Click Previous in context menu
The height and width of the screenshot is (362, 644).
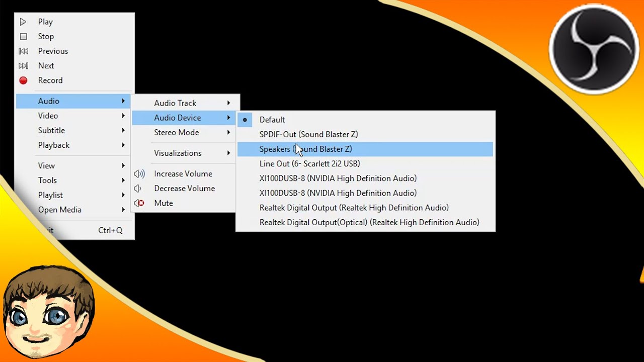coord(74,51)
